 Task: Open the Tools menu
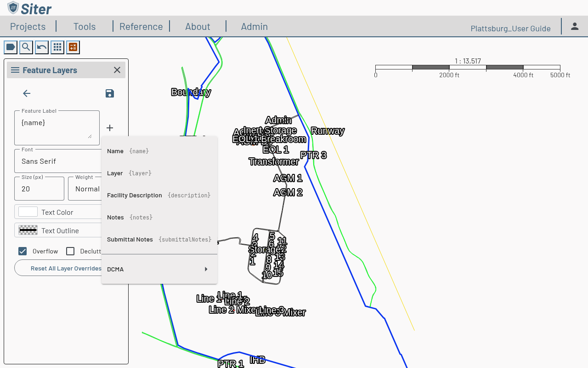85,27
